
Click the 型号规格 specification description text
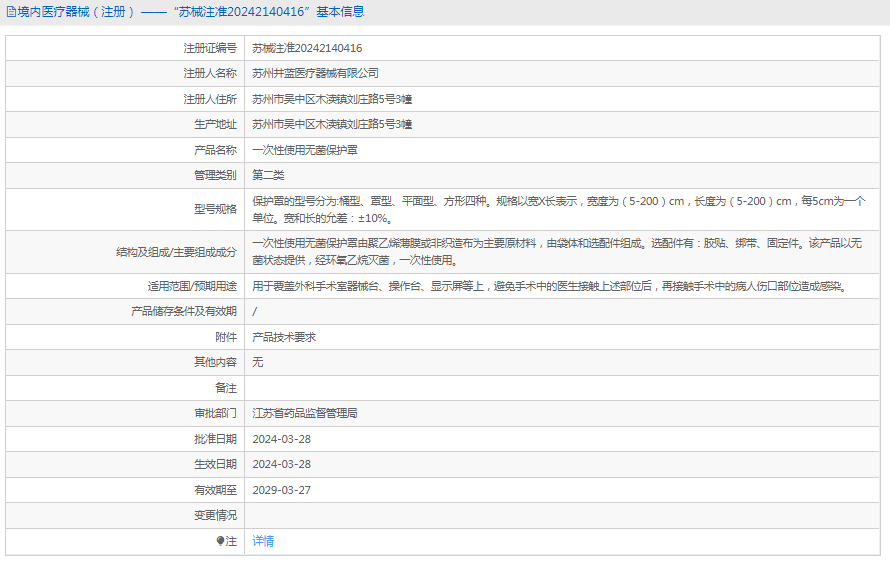tap(559, 209)
